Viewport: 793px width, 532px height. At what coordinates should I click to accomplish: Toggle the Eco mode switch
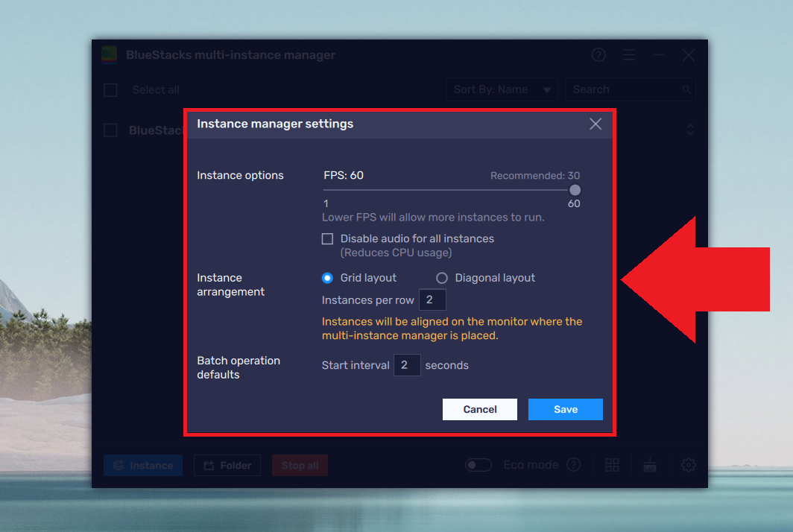pos(478,464)
